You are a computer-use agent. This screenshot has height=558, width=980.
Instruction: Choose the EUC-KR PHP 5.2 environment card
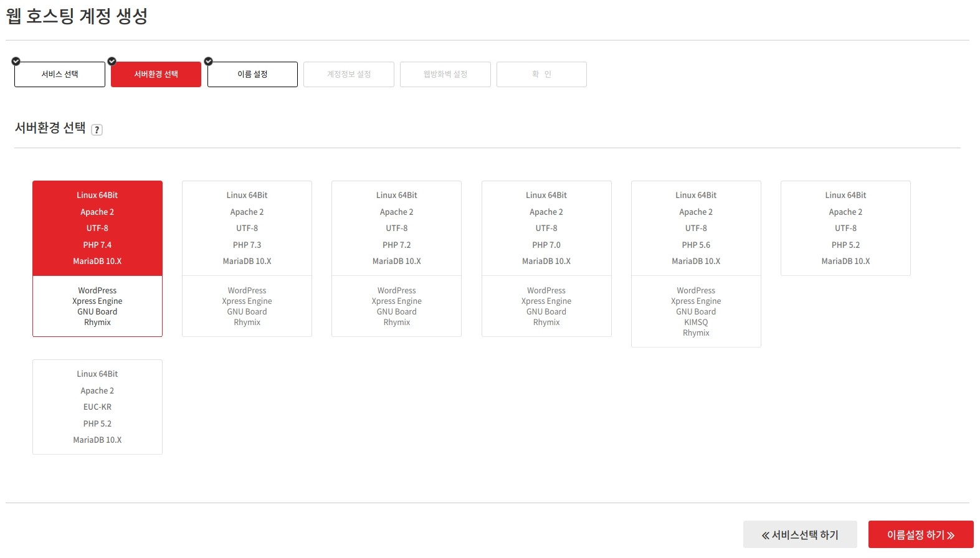tap(97, 407)
